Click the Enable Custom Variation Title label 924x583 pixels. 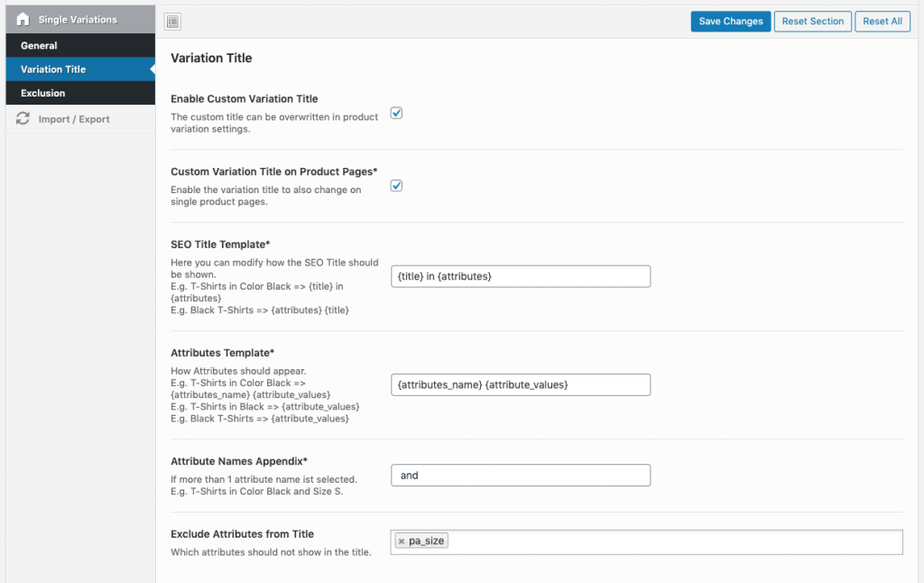pyautogui.click(x=244, y=98)
